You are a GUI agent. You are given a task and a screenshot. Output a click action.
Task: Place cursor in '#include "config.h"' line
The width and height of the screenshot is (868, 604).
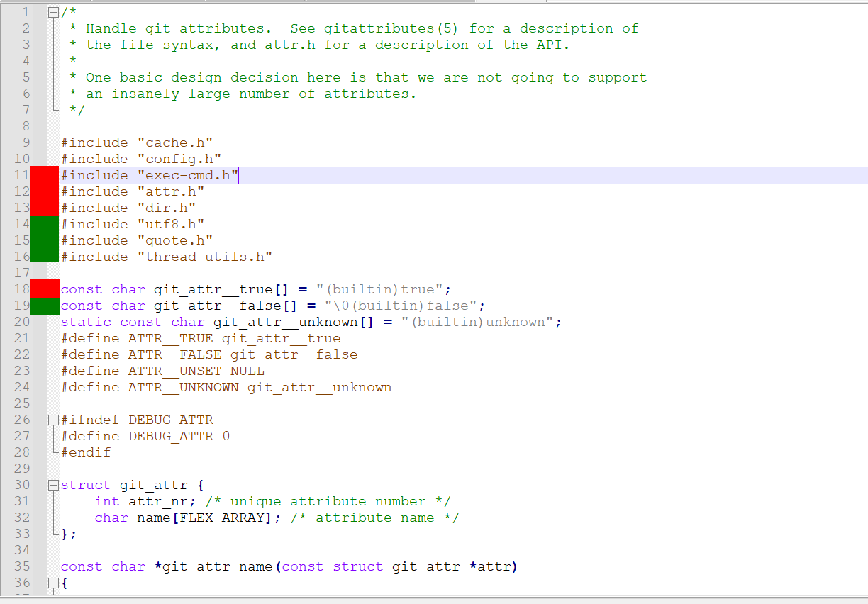point(141,159)
